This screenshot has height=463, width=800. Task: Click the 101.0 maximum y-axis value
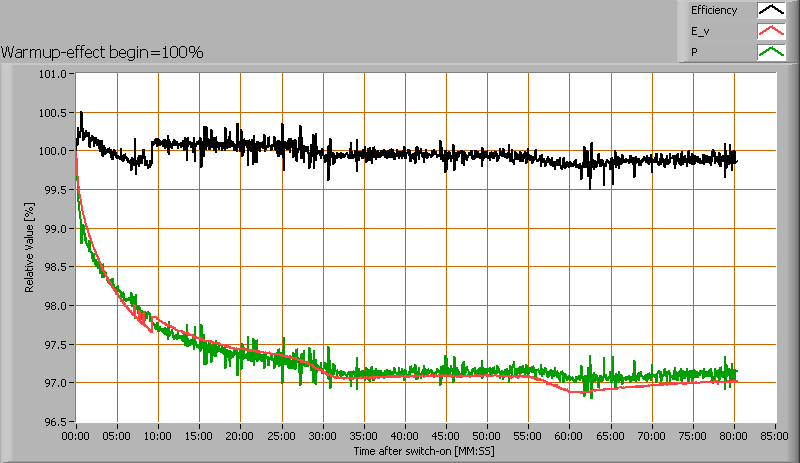coord(52,74)
